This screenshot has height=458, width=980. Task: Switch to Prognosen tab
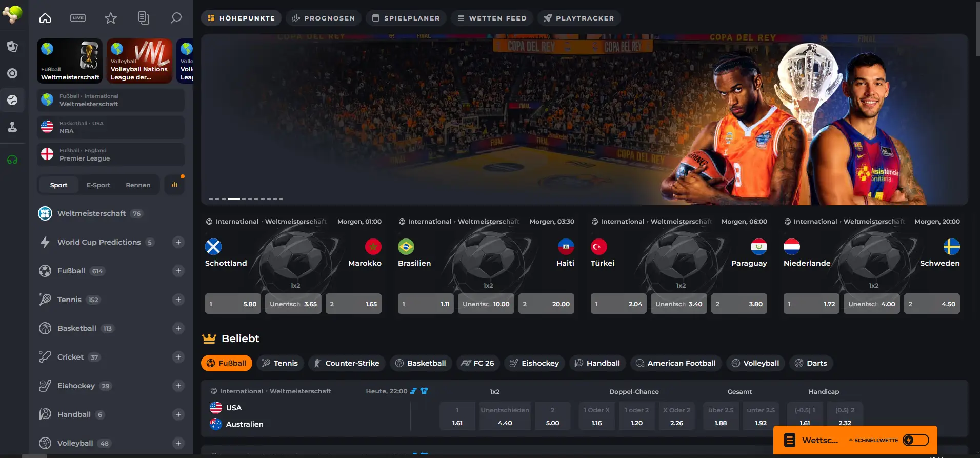pos(324,18)
